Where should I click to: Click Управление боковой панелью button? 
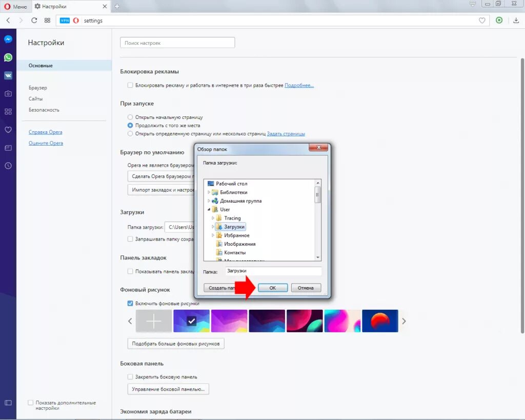168,389
